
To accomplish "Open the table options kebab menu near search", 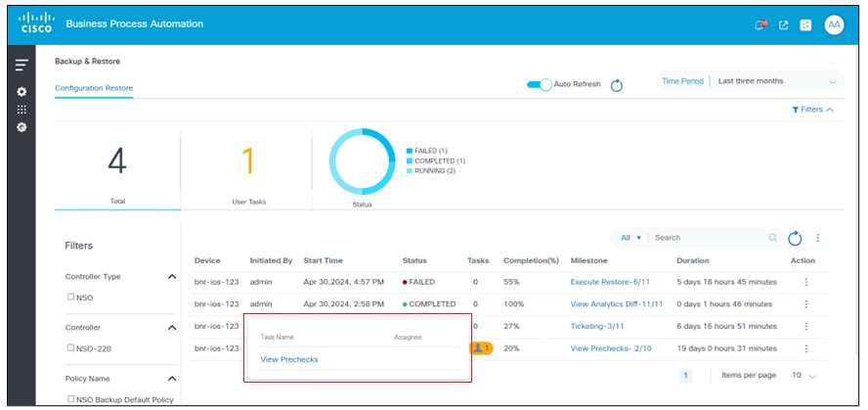I will [x=817, y=238].
